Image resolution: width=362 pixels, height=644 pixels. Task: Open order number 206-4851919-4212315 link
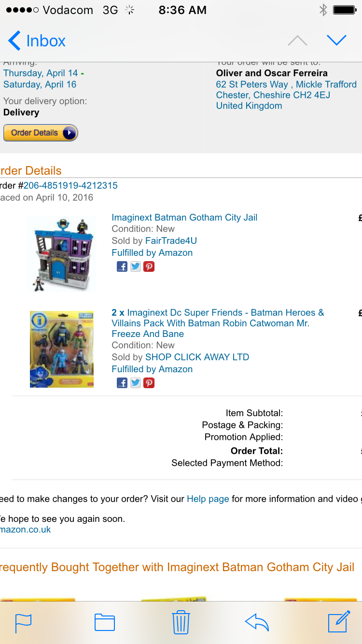click(70, 185)
